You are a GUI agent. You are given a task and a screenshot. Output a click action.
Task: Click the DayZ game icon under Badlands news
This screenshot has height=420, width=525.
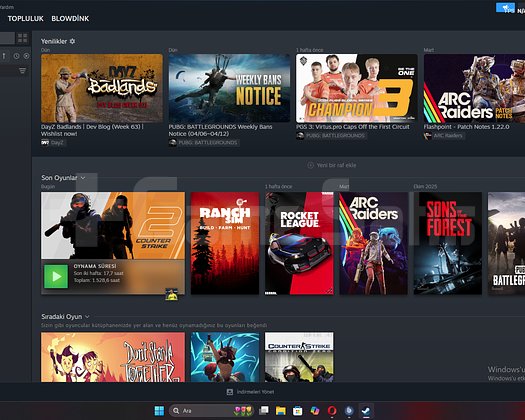[x=45, y=143]
